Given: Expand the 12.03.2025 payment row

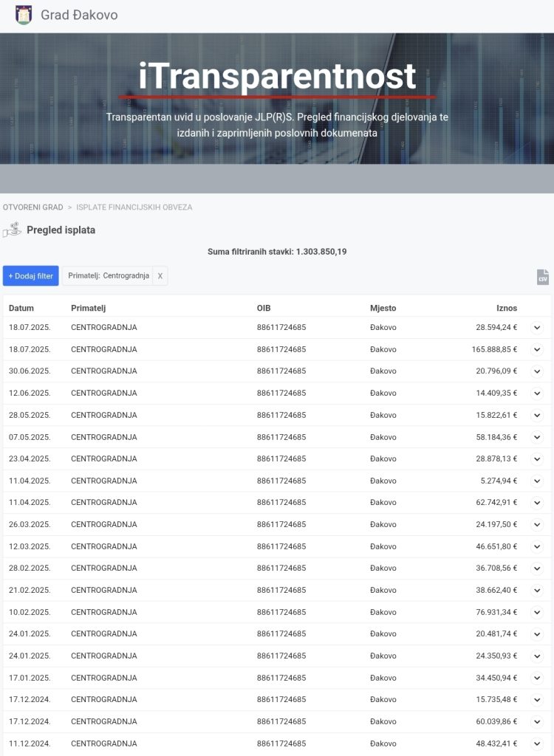Looking at the screenshot, I should coord(537,547).
